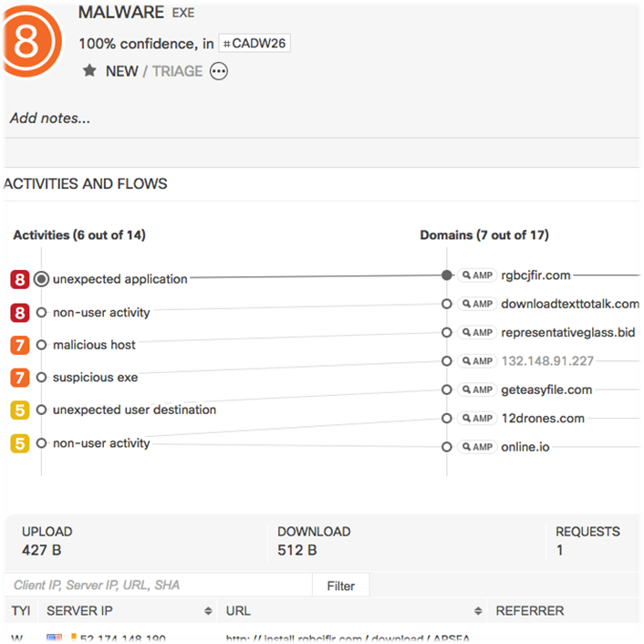The image size is (644, 644).
Task: Click the star icon beside NEW
Action: (x=89, y=70)
